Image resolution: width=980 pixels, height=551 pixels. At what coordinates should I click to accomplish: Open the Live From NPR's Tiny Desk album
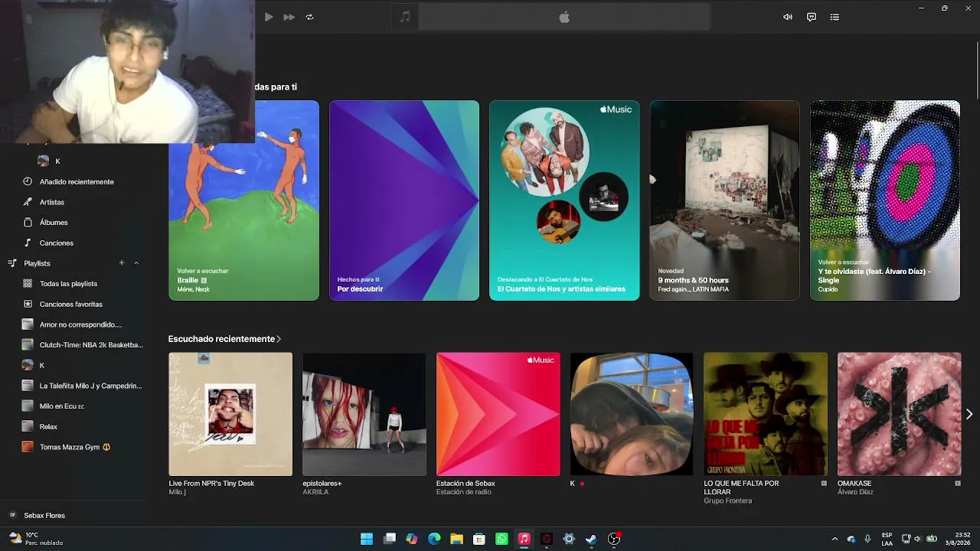[x=230, y=414]
